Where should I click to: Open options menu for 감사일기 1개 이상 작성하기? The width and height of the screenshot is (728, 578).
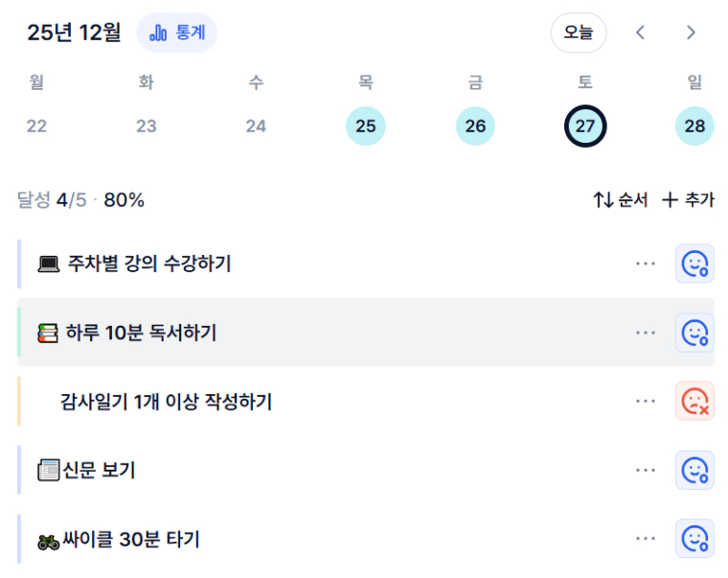pyautogui.click(x=646, y=402)
